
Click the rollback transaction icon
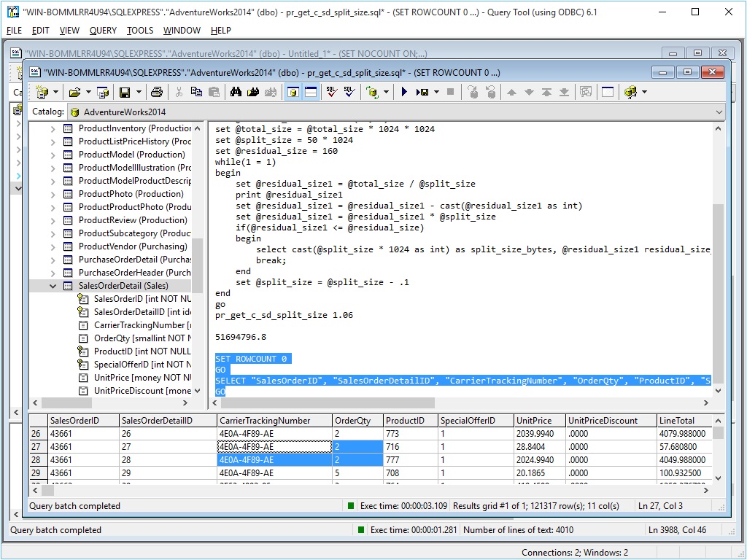(x=491, y=92)
